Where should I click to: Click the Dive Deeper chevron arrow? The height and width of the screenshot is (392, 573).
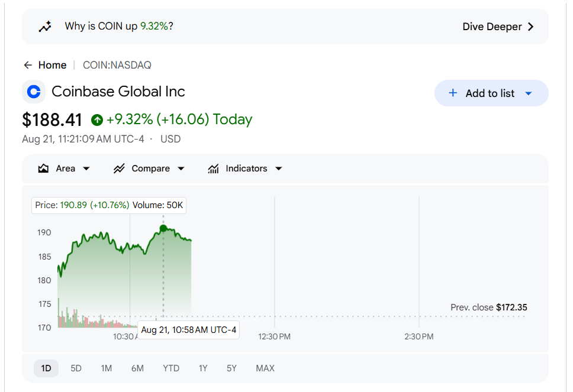pyautogui.click(x=530, y=27)
